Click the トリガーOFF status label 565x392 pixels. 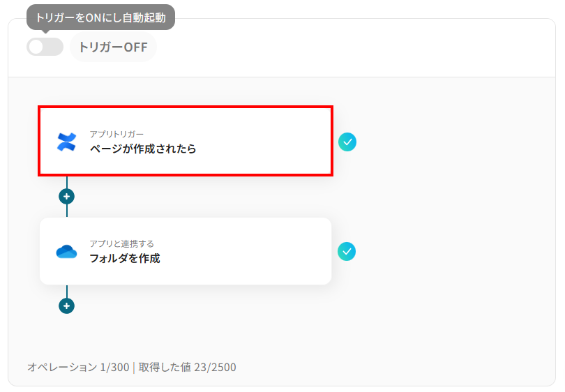[x=113, y=47]
